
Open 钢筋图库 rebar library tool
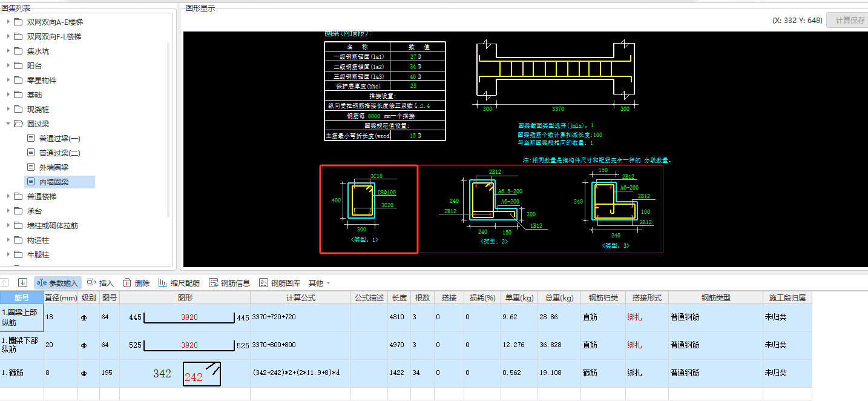(280, 283)
